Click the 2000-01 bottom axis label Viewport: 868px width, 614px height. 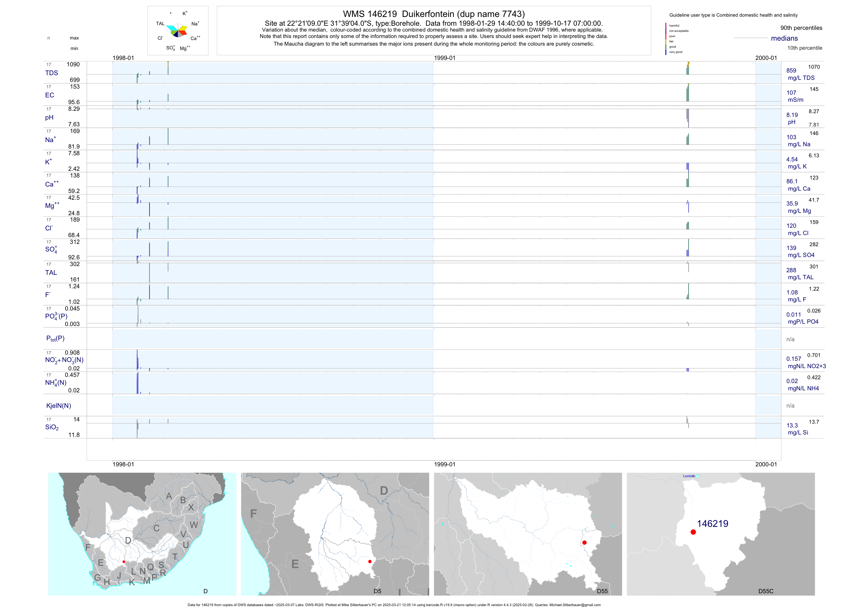coord(766,464)
